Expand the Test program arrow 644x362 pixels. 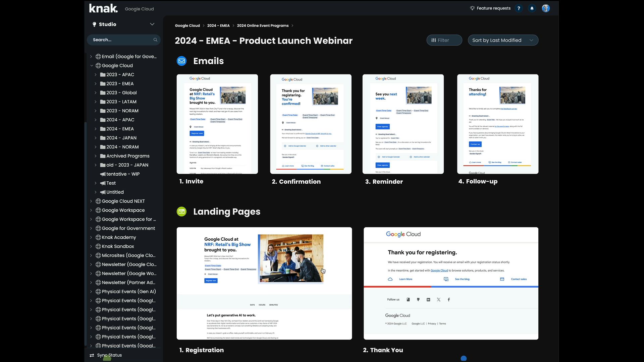point(96,183)
